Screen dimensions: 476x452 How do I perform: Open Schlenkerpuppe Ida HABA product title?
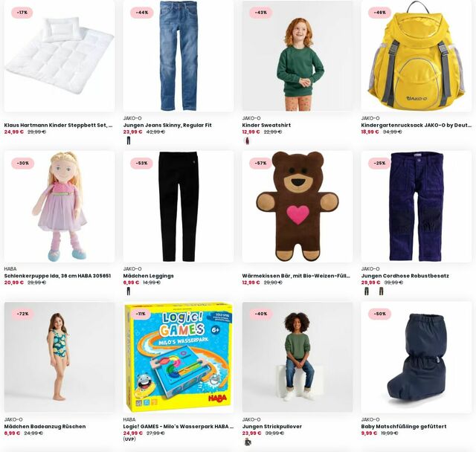(x=57, y=276)
